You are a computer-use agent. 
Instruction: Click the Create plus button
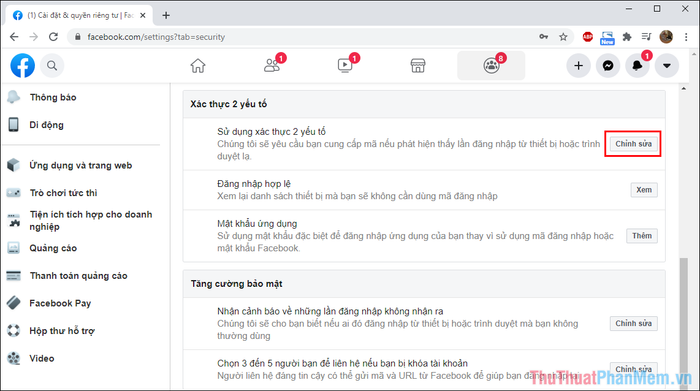[x=579, y=66]
